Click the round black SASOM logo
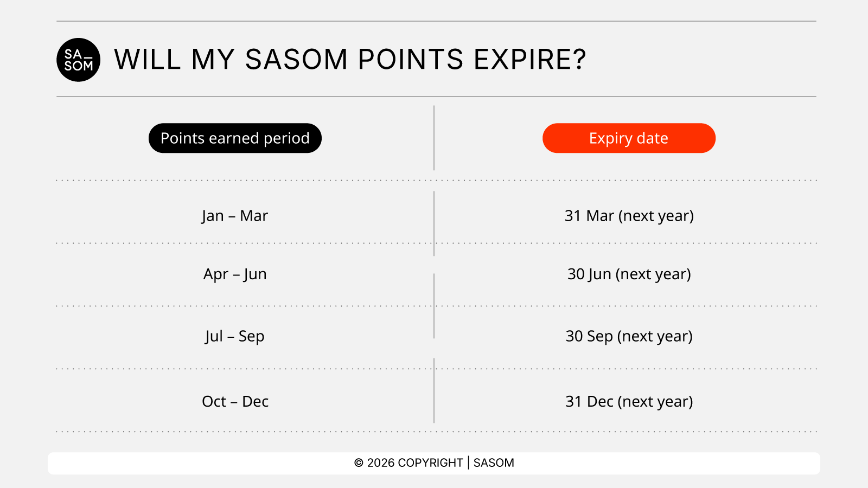 tap(78, 60)
